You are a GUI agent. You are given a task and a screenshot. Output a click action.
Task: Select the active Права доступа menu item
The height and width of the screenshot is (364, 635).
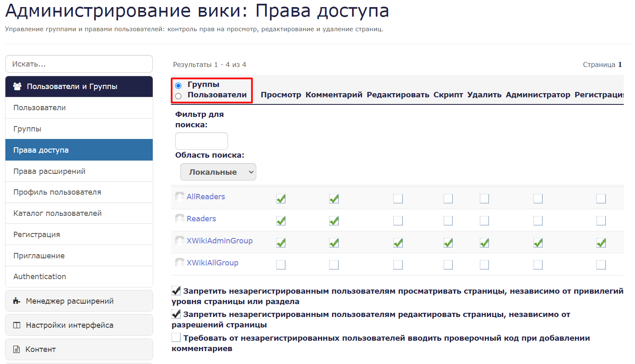(79, 150)
